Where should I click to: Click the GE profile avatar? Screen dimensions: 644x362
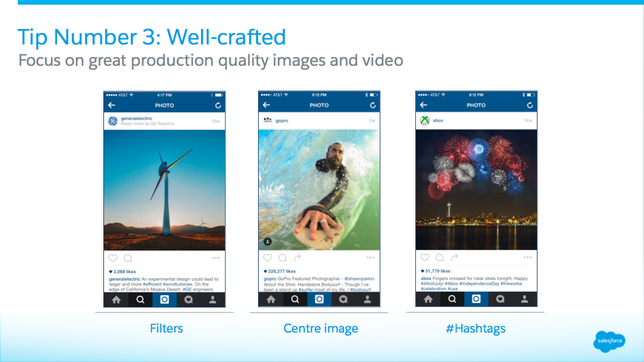click(x=113, y=121)
